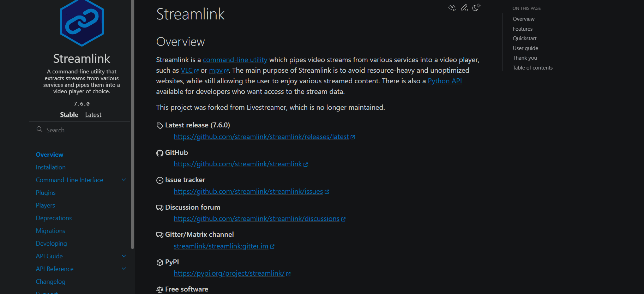Viewport: 644px width, 294px height.
Task: Open the VLC link in the overview paragraph
Action: pyautogui.click(x=187, y=71)
